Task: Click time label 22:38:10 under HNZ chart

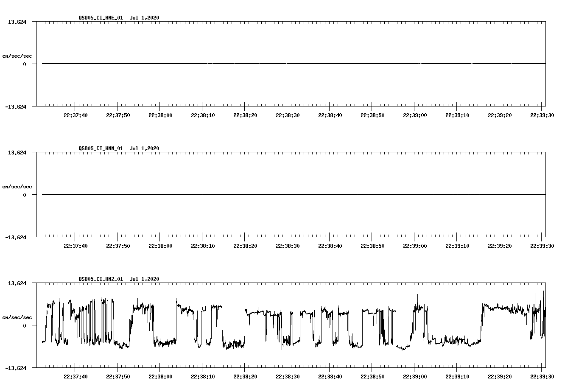Action: [x=203, y=376]
